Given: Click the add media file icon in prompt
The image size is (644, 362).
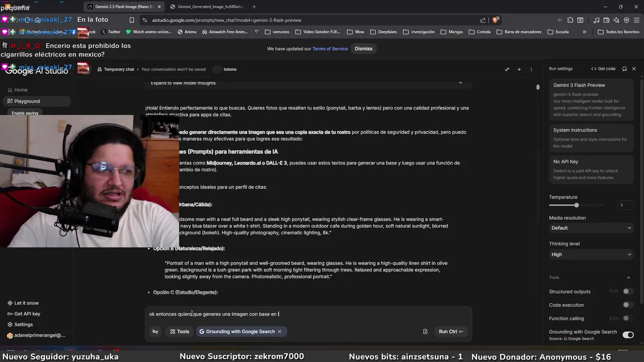Looking at the screenshot, I should click(x=425, y=331).
